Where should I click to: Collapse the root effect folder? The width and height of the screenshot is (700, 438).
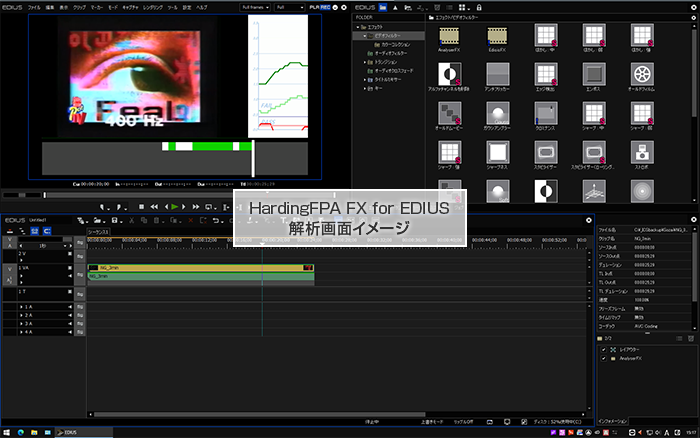tap(358, 27)
